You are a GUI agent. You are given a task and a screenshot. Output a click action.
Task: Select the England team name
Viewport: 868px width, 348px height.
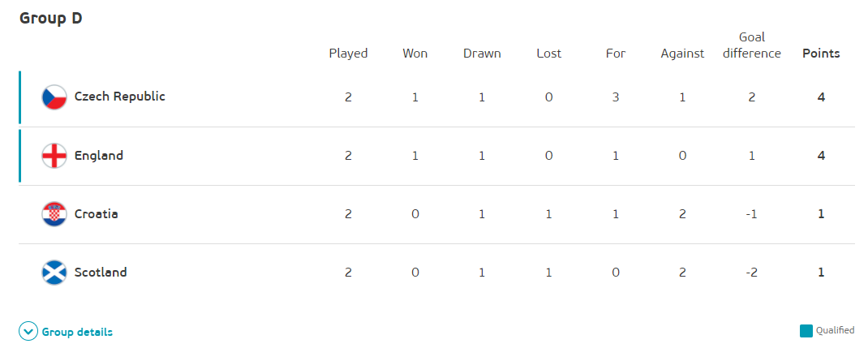pos(98,156)
